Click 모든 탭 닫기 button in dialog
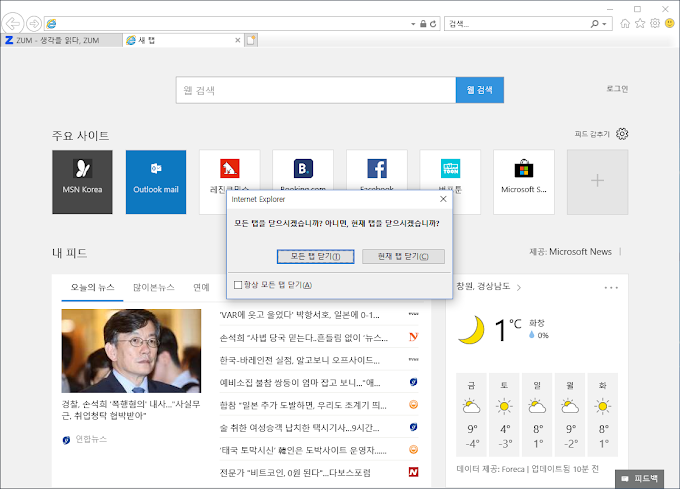The image size is (680, 489). (x=316, y=256)
